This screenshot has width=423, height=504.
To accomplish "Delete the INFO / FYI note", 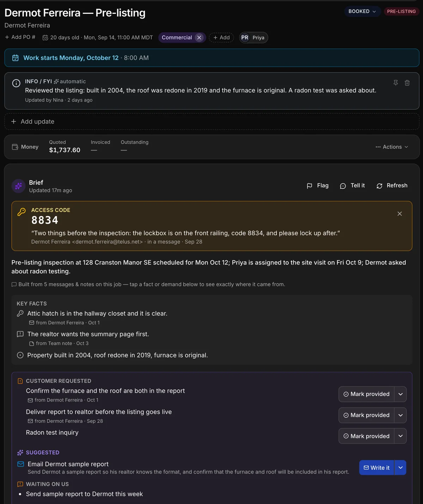I will click(x=407, y=83).
